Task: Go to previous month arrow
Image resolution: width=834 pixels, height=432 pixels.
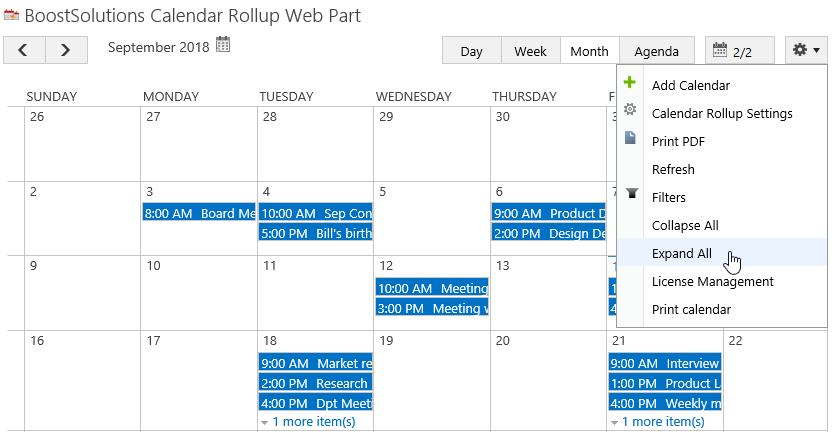Action: [x=24, y=50]
